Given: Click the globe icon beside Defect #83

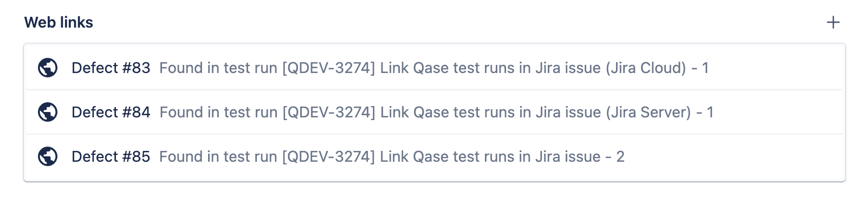Looking at the screenshot, I should tap(48, 68).
